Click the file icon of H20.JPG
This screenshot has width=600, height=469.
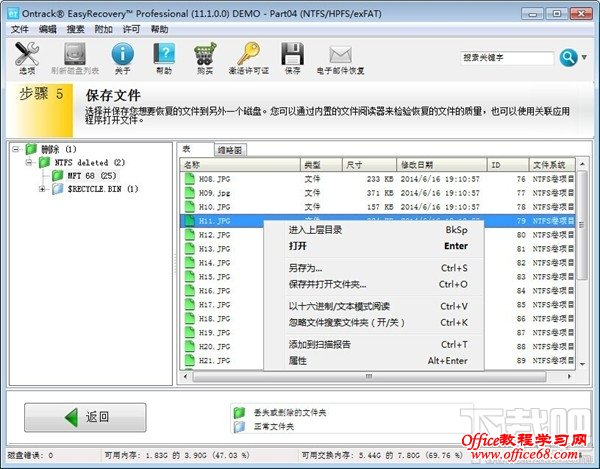point(190,346)
